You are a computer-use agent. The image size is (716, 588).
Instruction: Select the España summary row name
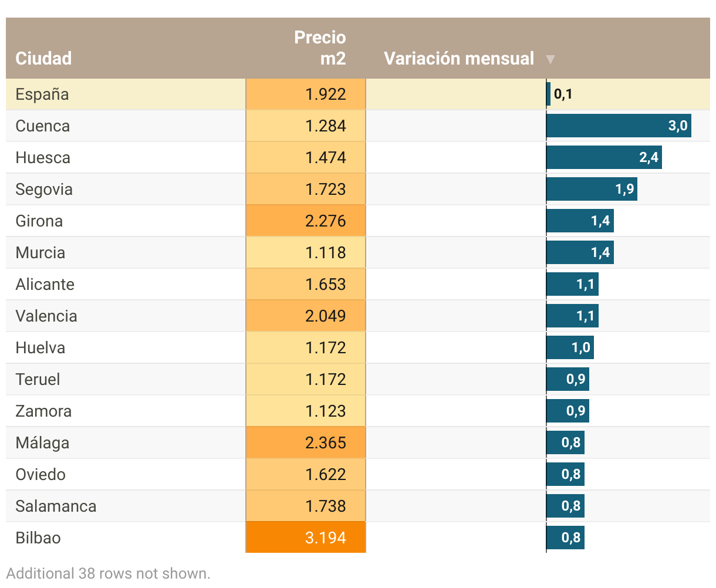(42, 94)
